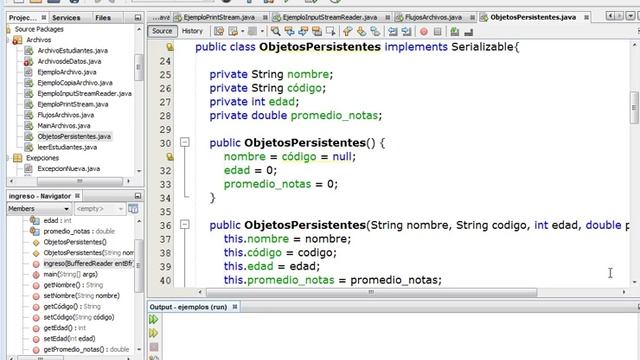
Task: Minimize the Navigator window
Action: pyautogui.click(x=138, y=196)
